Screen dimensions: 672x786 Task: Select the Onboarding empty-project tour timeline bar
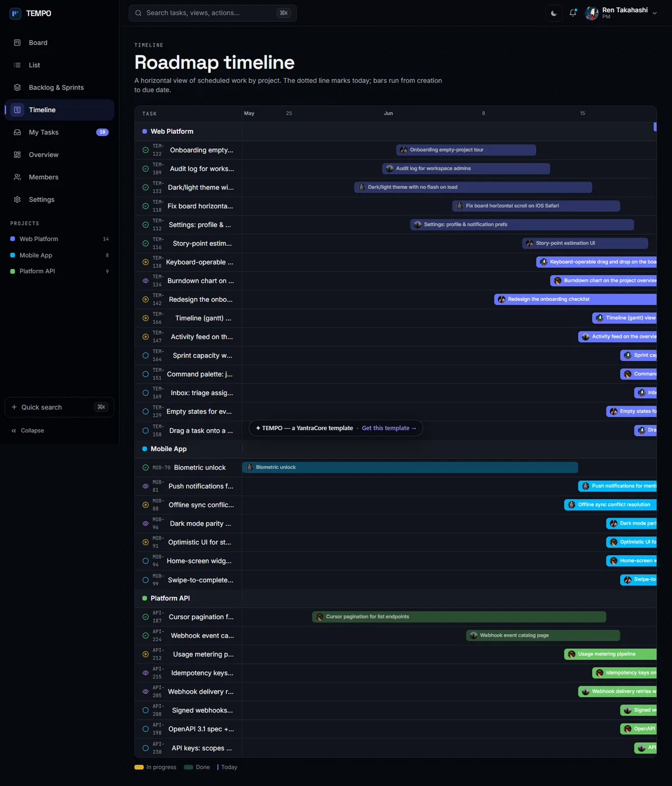pyautogui.click(x=466, y=150)
